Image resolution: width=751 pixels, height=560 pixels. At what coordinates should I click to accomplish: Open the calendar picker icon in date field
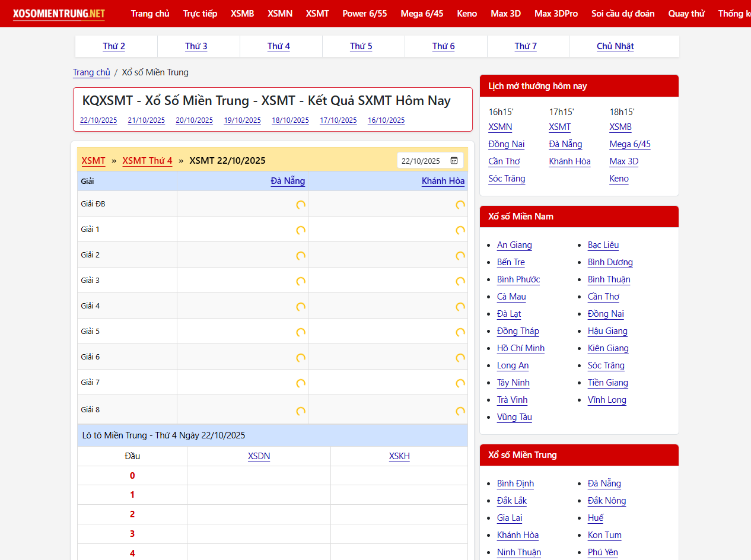coord(454,161)
